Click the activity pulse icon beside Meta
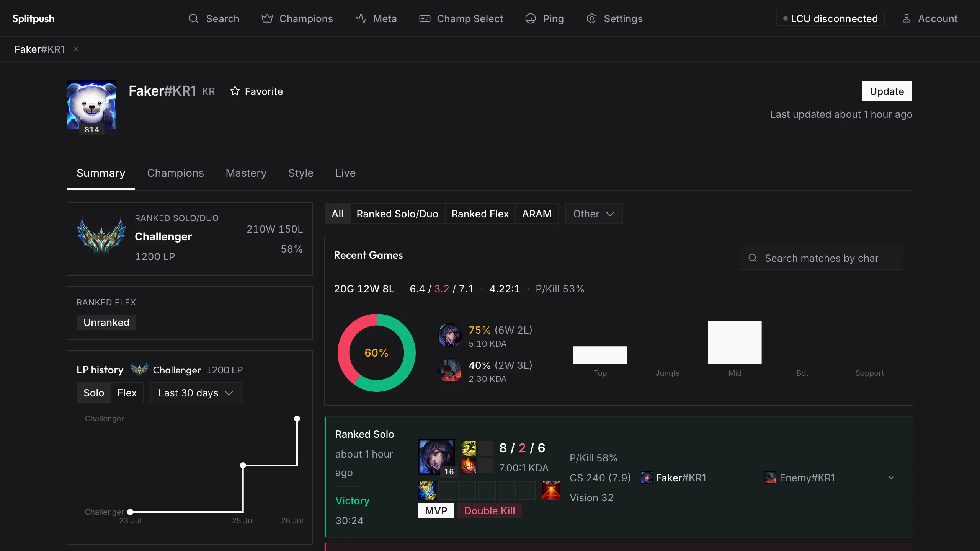The image size is (980, 551). pos(361,18)
